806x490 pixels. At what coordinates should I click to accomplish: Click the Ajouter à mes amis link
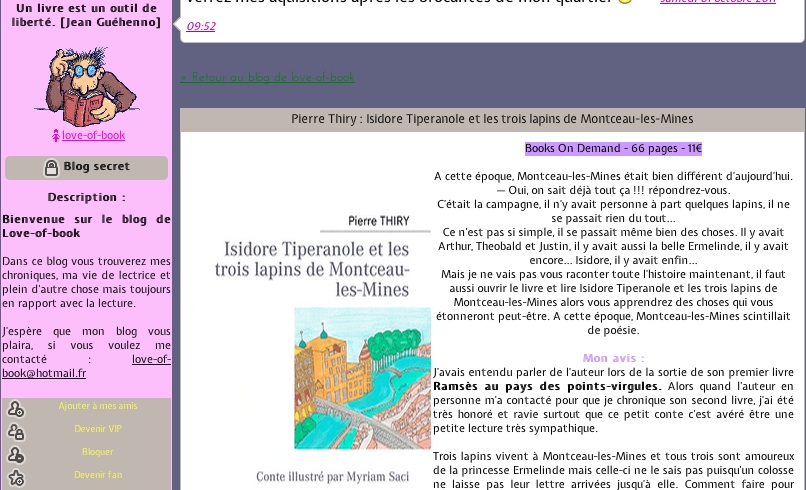tap(98, 406)
